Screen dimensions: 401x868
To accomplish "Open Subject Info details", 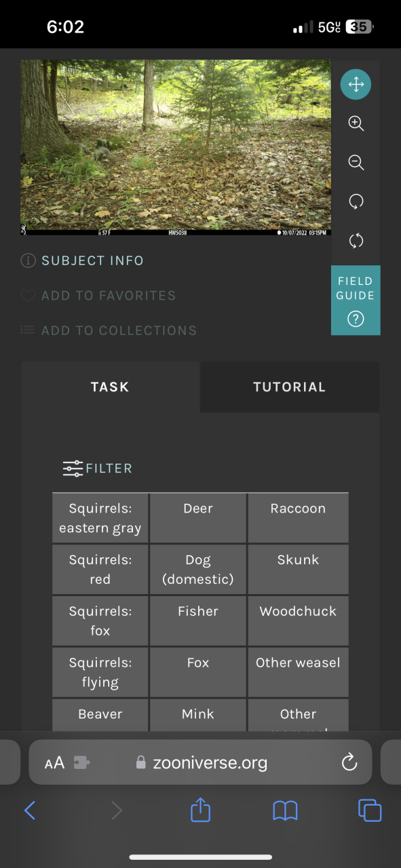I will pos(82,260).
